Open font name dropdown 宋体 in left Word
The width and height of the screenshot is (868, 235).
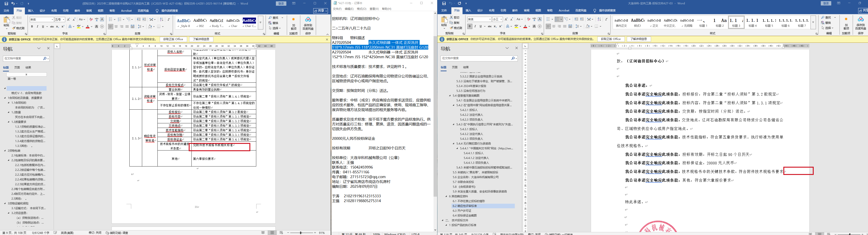[52, 20]
